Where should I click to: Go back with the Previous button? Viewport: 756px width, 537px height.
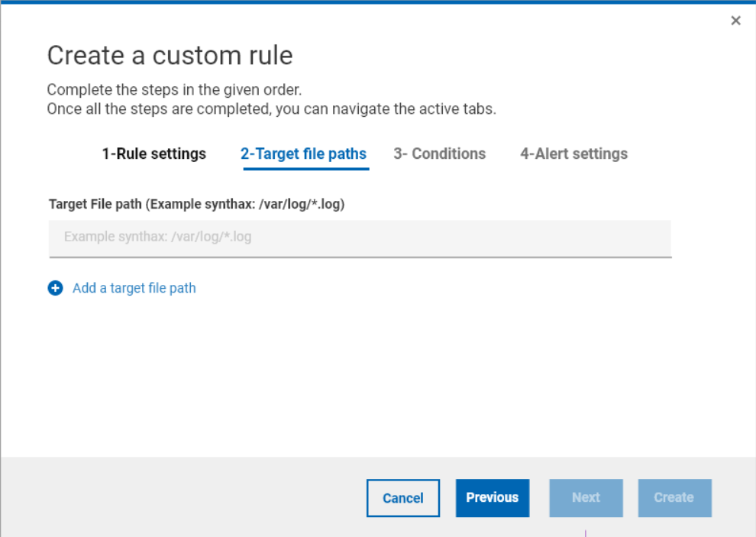[x=492, y=498]
